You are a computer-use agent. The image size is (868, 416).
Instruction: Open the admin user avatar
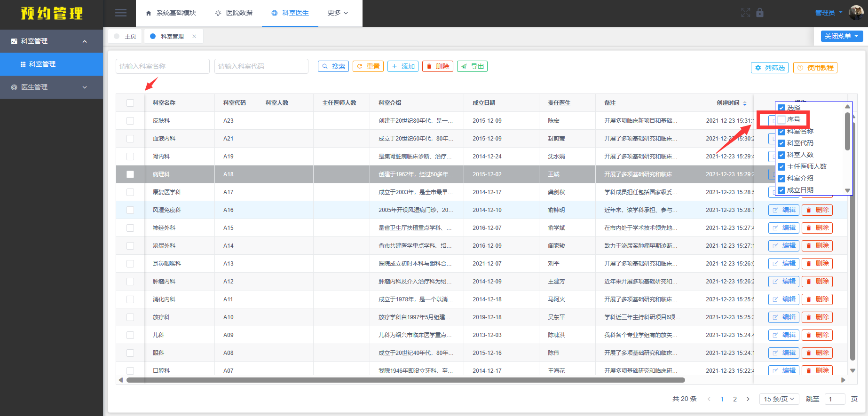click(856, 13)
